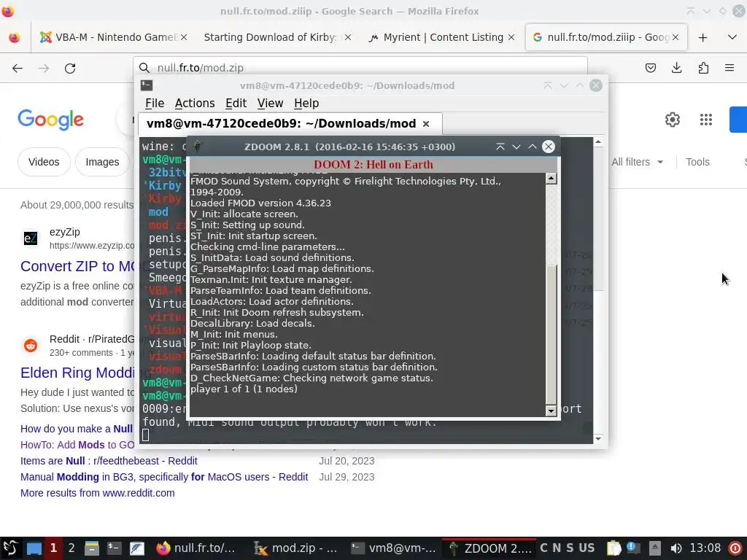
Task: Reload the current Firefox page
Action: coord(70,68)
